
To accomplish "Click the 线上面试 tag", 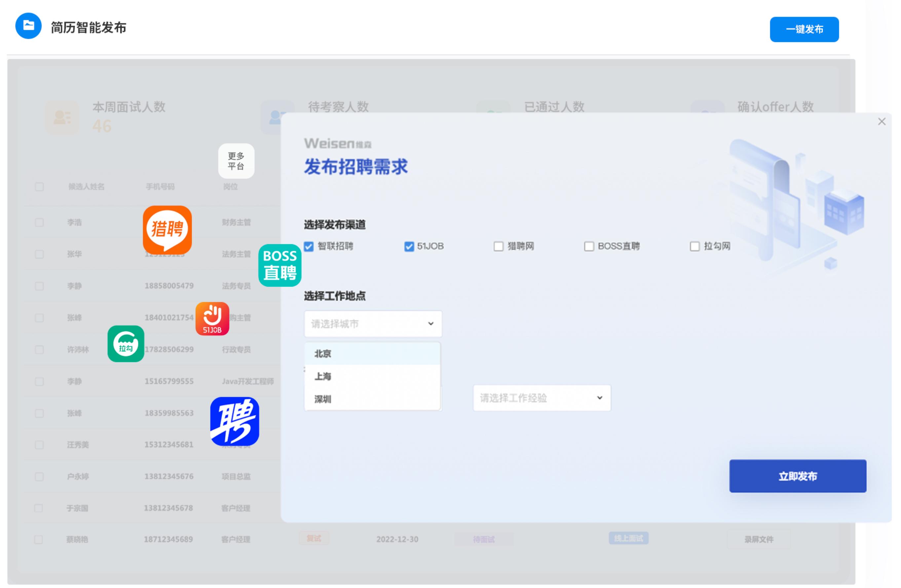I will coord(628,538).
